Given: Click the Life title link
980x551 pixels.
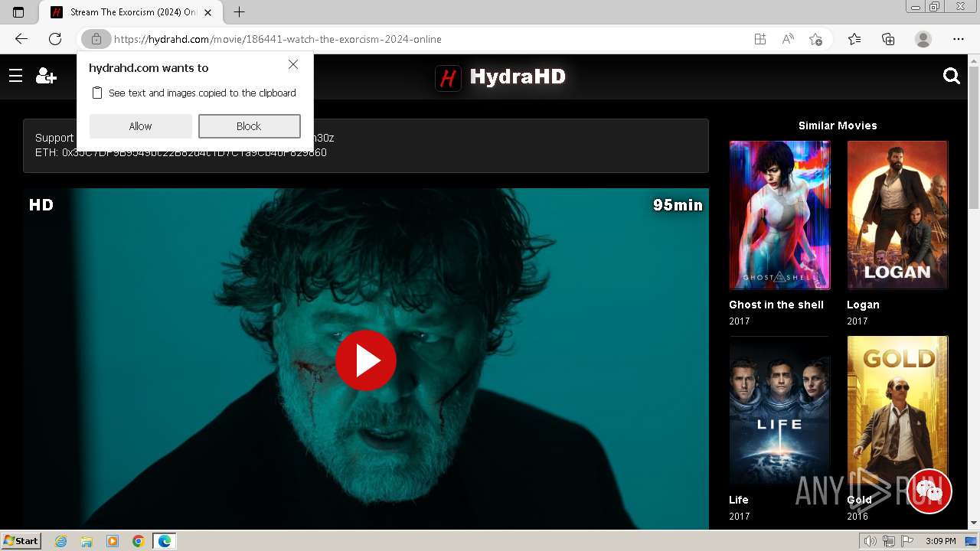Looking at the screenshot, I should coord(739,500).
